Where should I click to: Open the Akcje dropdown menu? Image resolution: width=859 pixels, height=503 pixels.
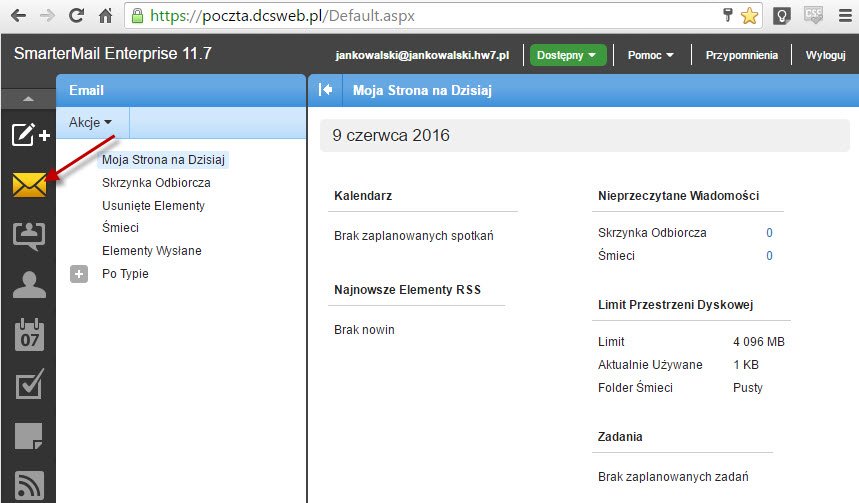pos(90,122)
